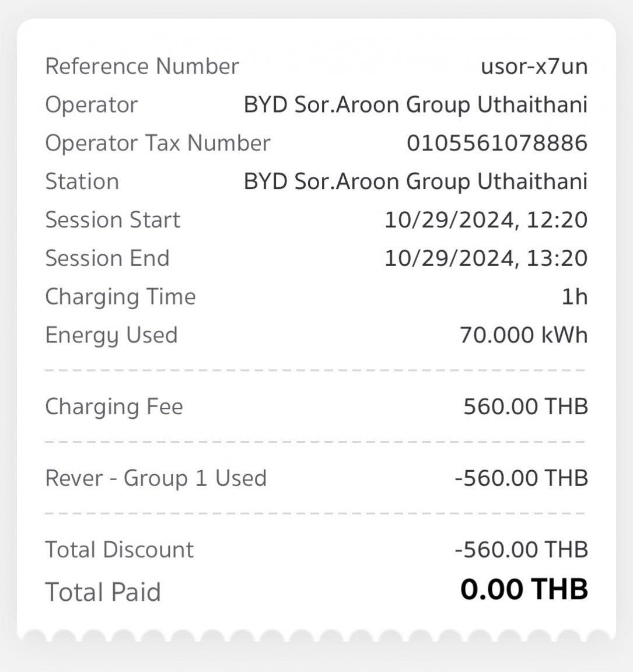This screenshot has width=633, height=672.
Task: Click the Energy Used label
Action: [111, 335]
